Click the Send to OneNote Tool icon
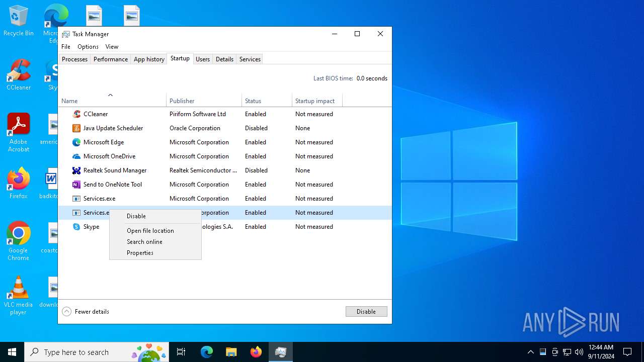Image resolution: width=644 pixels, height=362 pixels. coord(76,185)
